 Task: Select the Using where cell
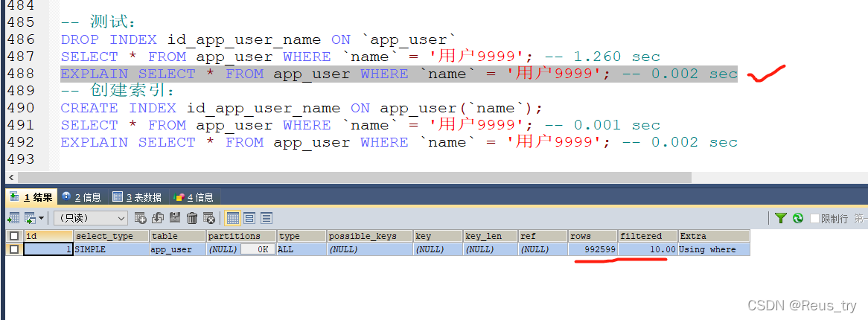[x=714, y=249]
